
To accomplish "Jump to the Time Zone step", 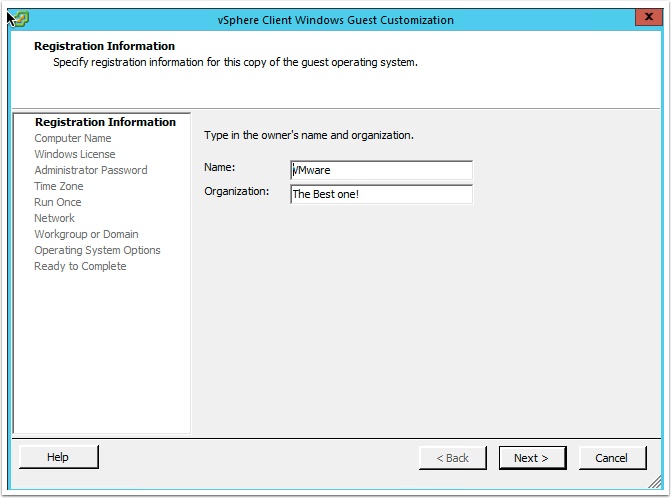I will click(x=59, y=186).
